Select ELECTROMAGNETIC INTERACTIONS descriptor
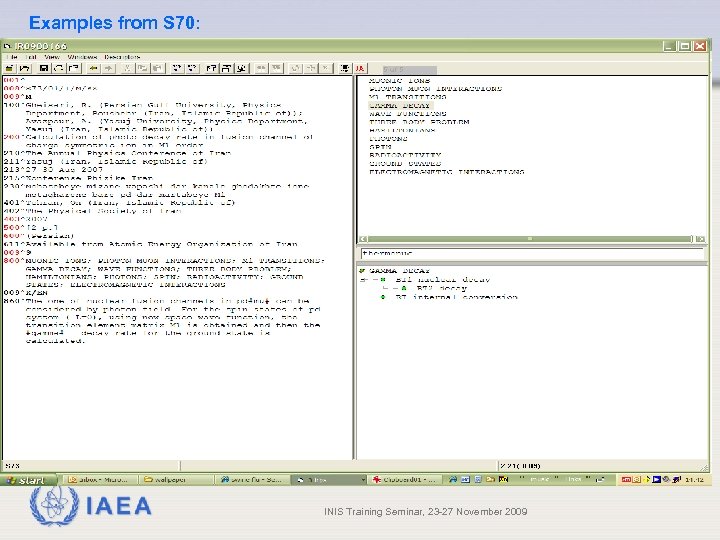Viewport: 720px width, 540px height. [x=446, y=172]
